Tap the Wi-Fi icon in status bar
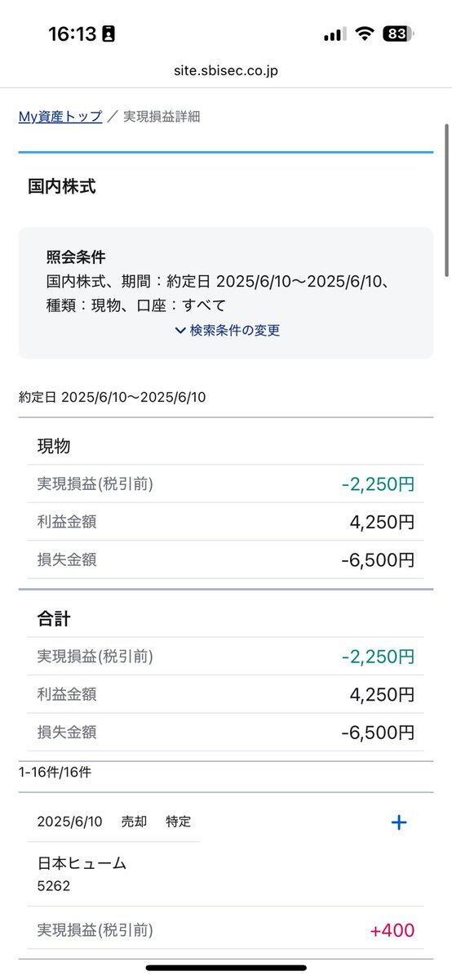Image resolution: width=452 pixels, height=980 pixels. pyautogui.click(x=365, y=34)
